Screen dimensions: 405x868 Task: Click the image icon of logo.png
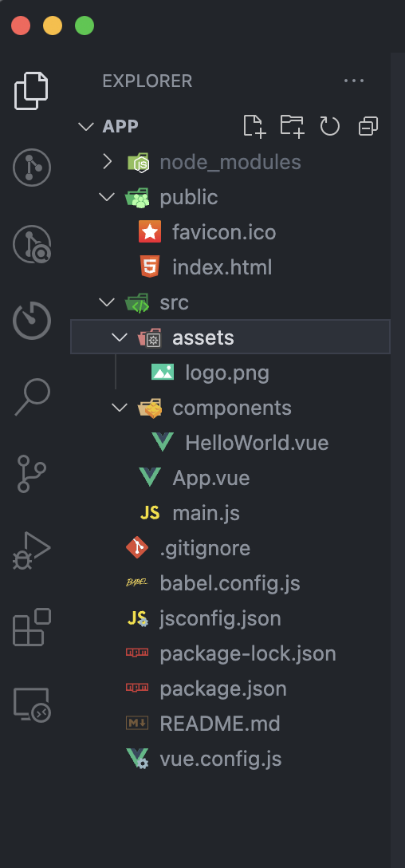click(163, 373)
